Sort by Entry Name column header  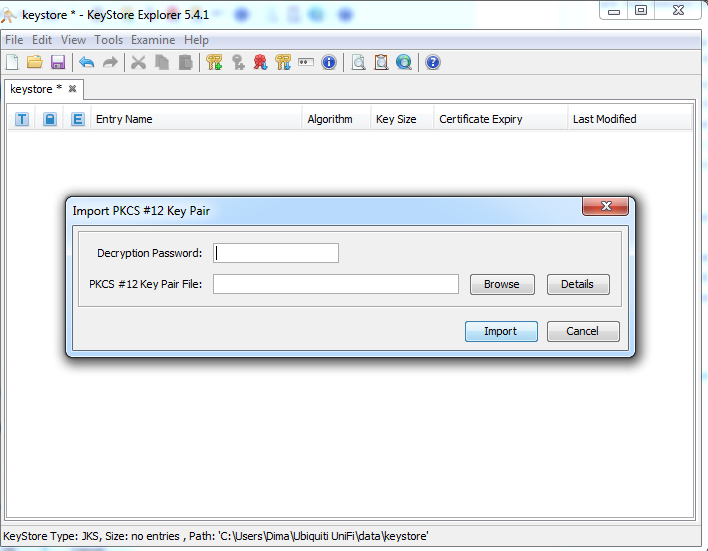click(x=196, y=119)
